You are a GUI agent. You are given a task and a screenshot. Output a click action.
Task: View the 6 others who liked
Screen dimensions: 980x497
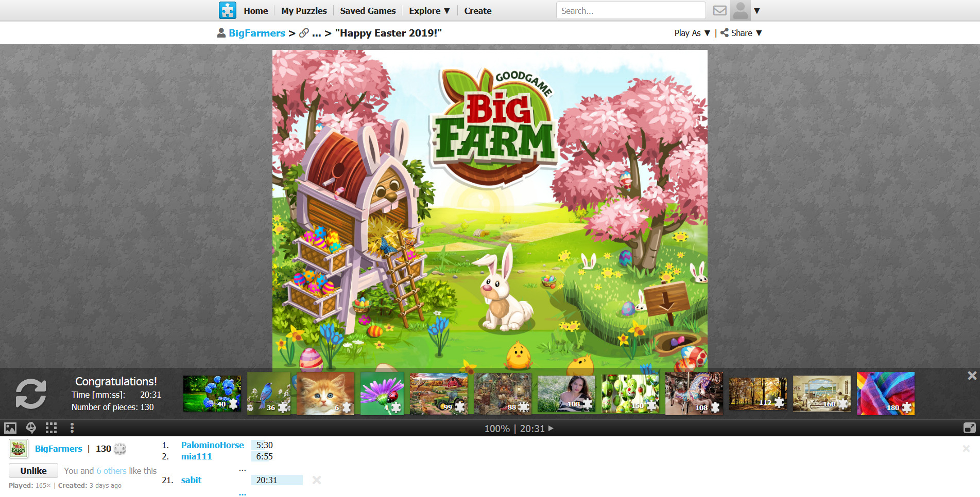tap(111, 471)
